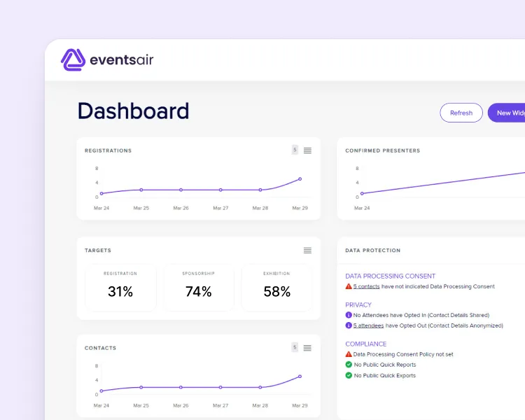
Task: Select the Sponsorship 74% target card
Action: pyautogui.click(x=199, y=288)
